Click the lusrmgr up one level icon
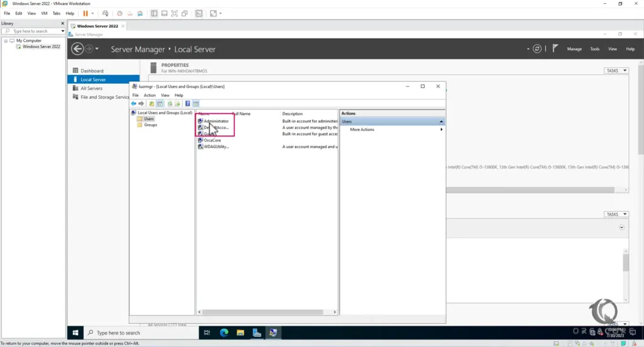Screen dimensions: 644x347 (152, 104)
